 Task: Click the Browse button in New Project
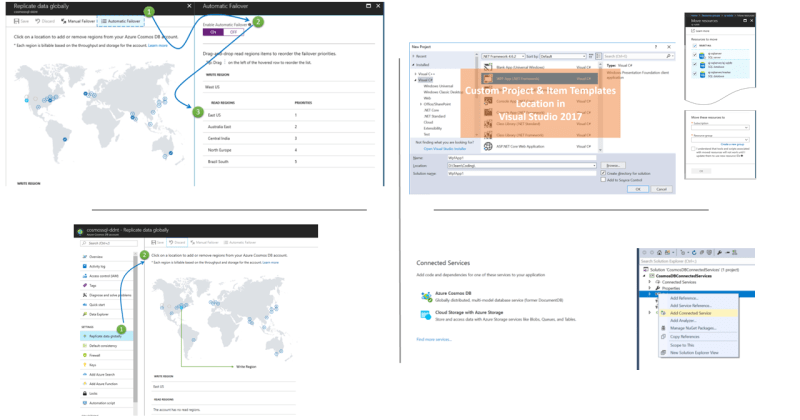(614, 165)
